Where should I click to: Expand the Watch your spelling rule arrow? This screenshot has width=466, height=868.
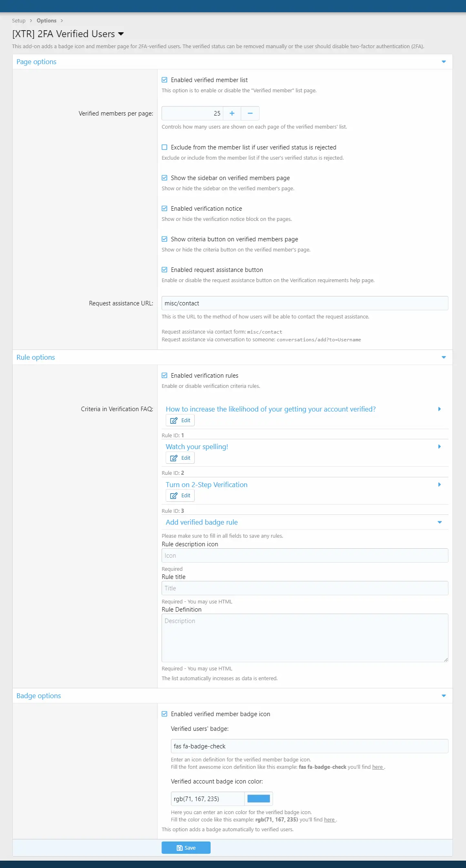[x=439, y=447]
